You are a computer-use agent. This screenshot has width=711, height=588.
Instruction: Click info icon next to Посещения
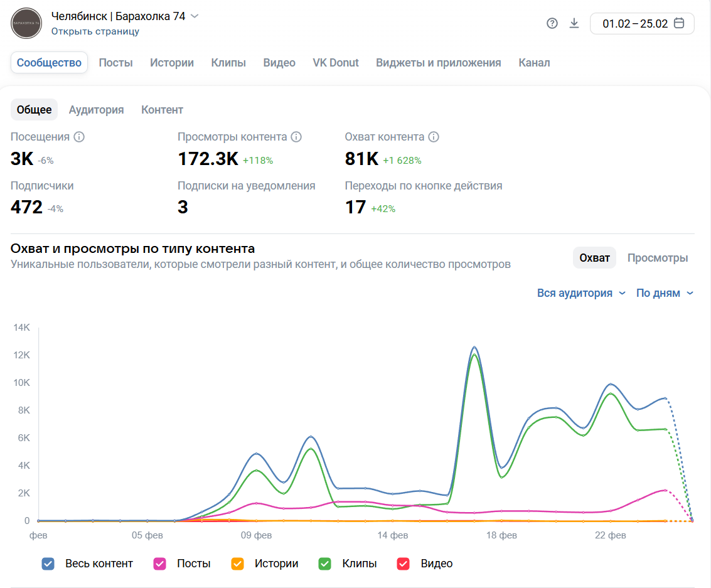click(x=79, y=137)
